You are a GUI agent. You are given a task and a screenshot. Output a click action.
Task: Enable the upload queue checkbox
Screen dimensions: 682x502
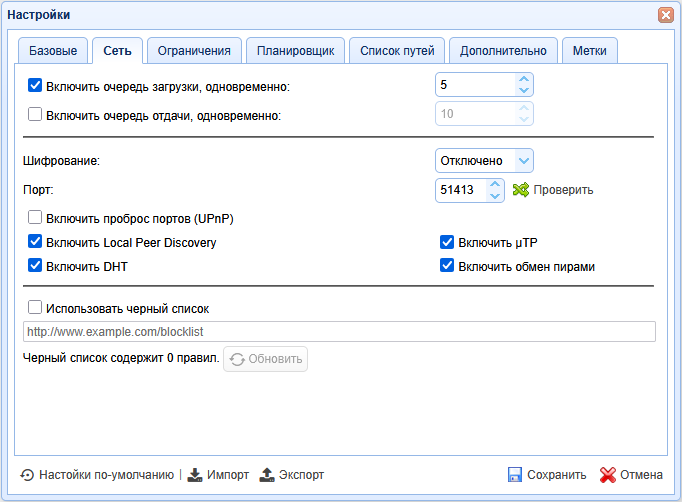pyautogui.click(x=36, y=114)
